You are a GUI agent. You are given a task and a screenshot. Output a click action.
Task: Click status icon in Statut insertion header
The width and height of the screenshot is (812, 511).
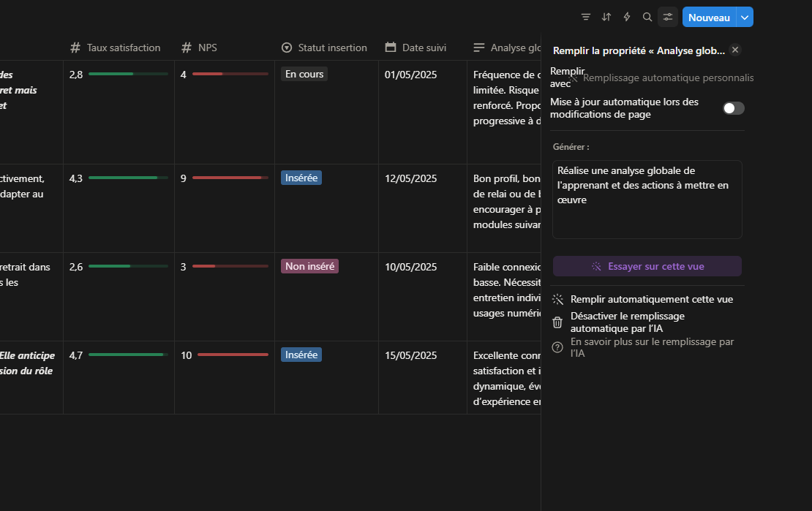286,48
